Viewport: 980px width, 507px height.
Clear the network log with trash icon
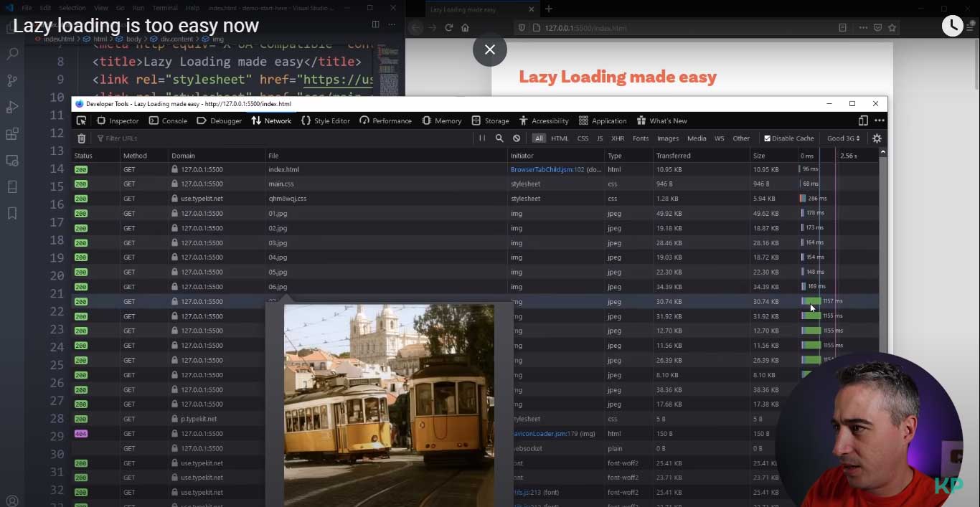[x=81, y=138]
